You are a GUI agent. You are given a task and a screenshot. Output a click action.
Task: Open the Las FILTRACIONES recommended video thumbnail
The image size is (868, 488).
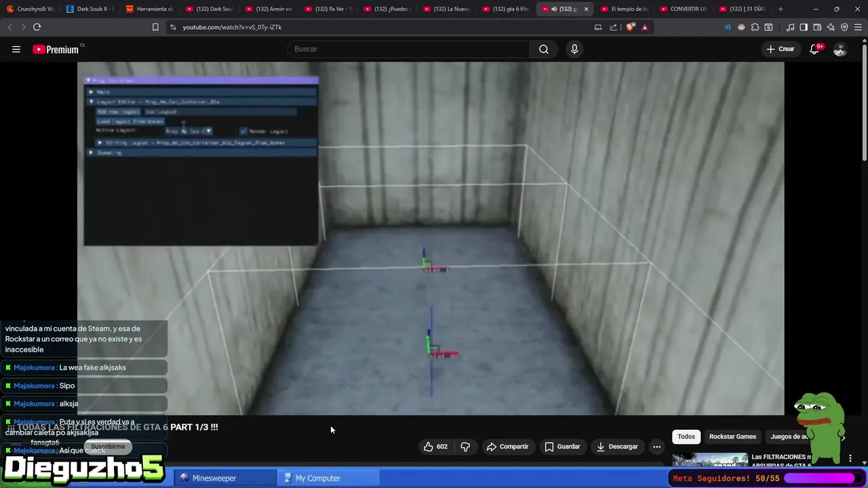point(710,460)
